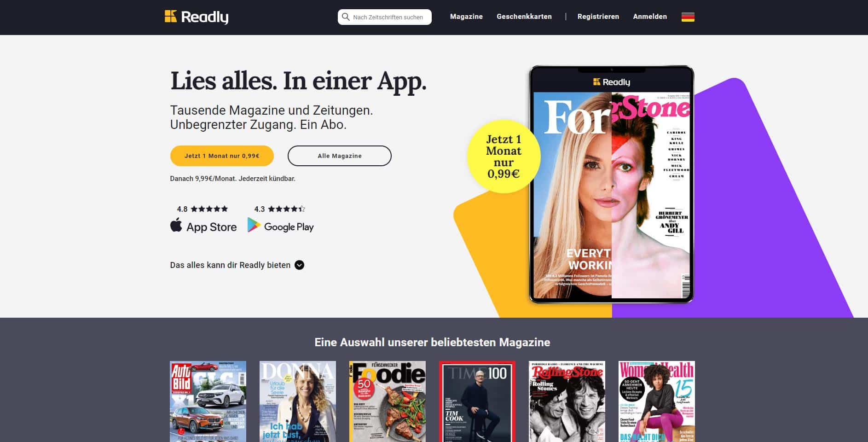
Task: Go to Anmelden in the header
Action: [x=650, y=17]
